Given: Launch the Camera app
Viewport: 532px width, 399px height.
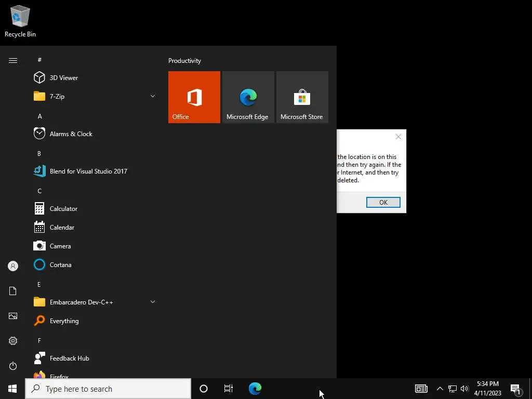Looking at the screenshot, I should click(95, 246).
